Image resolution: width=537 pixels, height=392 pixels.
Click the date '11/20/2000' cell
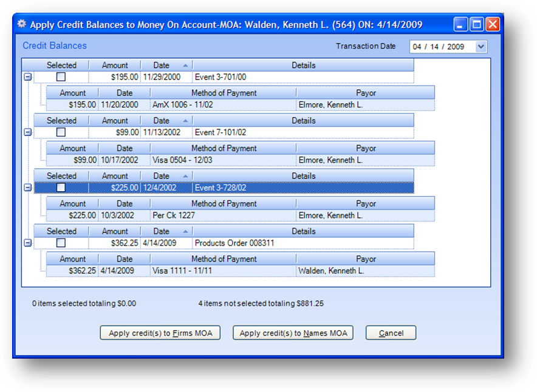[x=125, y=104]
